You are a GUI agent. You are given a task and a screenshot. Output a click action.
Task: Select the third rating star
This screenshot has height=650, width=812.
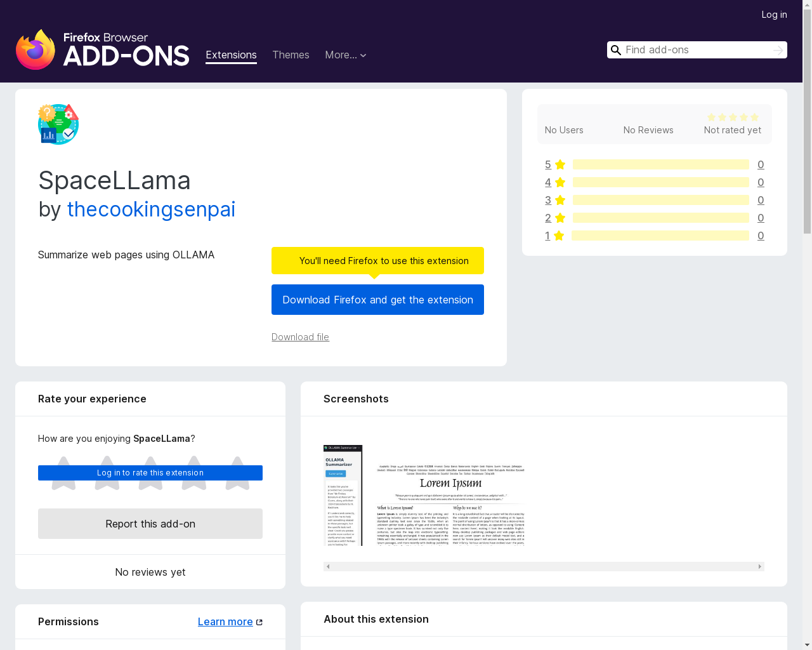tap(150, 473)
